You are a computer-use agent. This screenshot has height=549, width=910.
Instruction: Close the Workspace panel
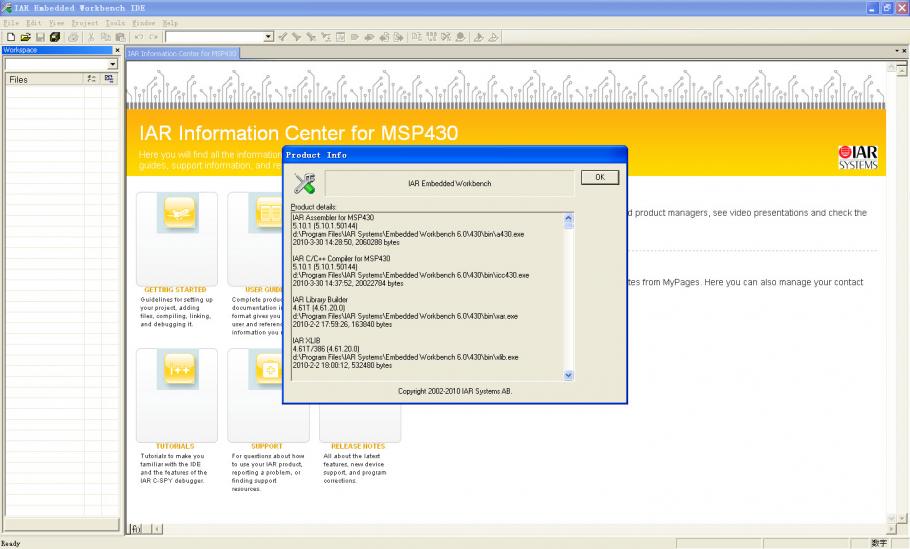click(x=117, y=50)
